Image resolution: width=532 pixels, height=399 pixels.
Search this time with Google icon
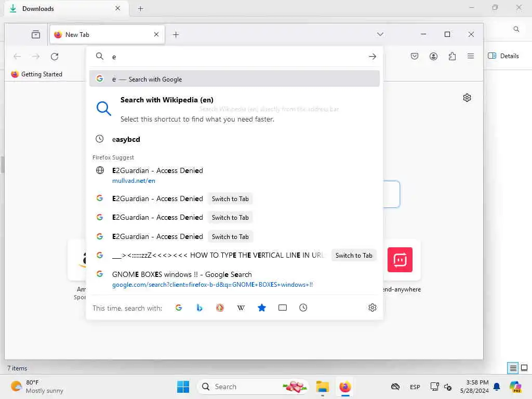(x=179, y=308)
